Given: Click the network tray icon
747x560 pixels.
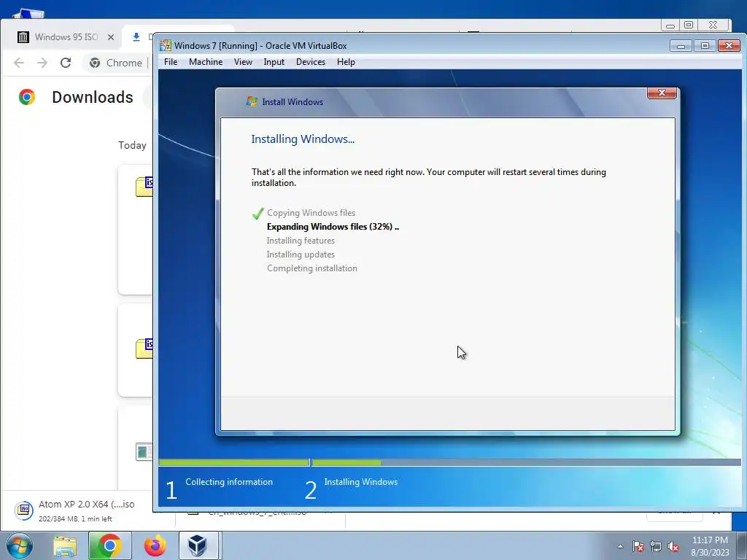Looking at the screenshot, I should 656,547.
